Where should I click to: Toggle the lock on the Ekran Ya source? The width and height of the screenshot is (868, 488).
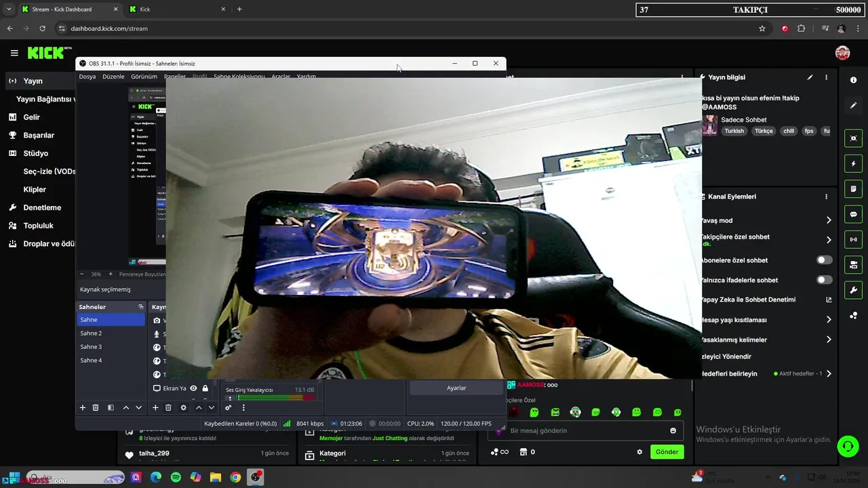tap(205, 388)
